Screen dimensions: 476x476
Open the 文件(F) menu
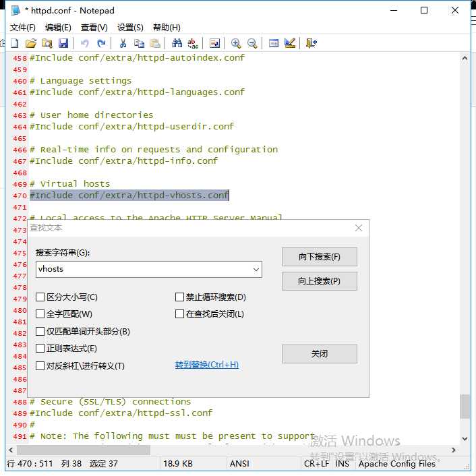tap(23, 28)
